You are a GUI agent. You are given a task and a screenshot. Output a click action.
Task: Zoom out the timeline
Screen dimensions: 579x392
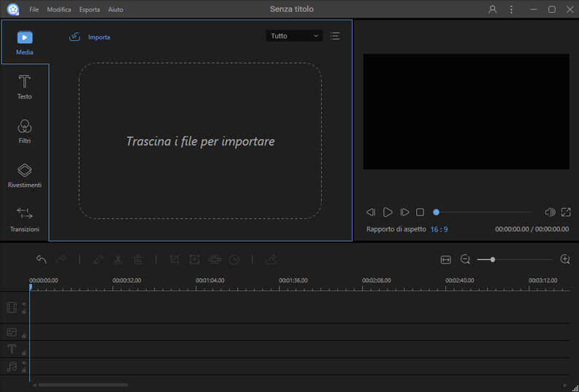click(465, 259)
